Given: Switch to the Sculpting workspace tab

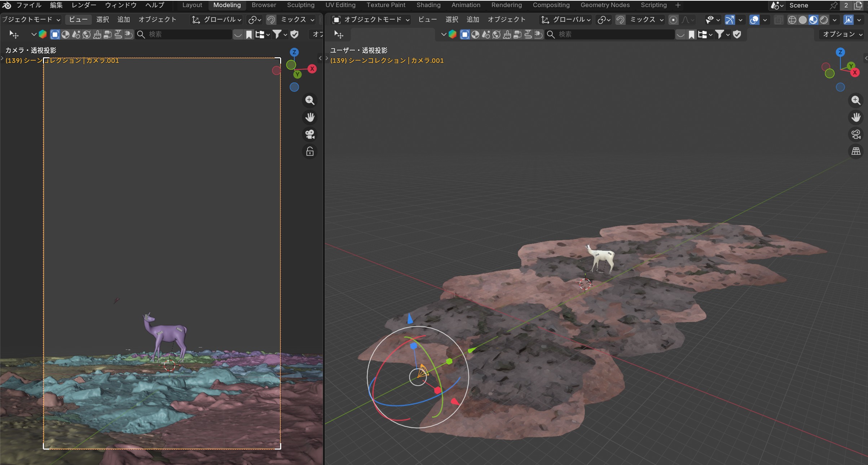Looking at the screenshot, I should tap(300, 5).
